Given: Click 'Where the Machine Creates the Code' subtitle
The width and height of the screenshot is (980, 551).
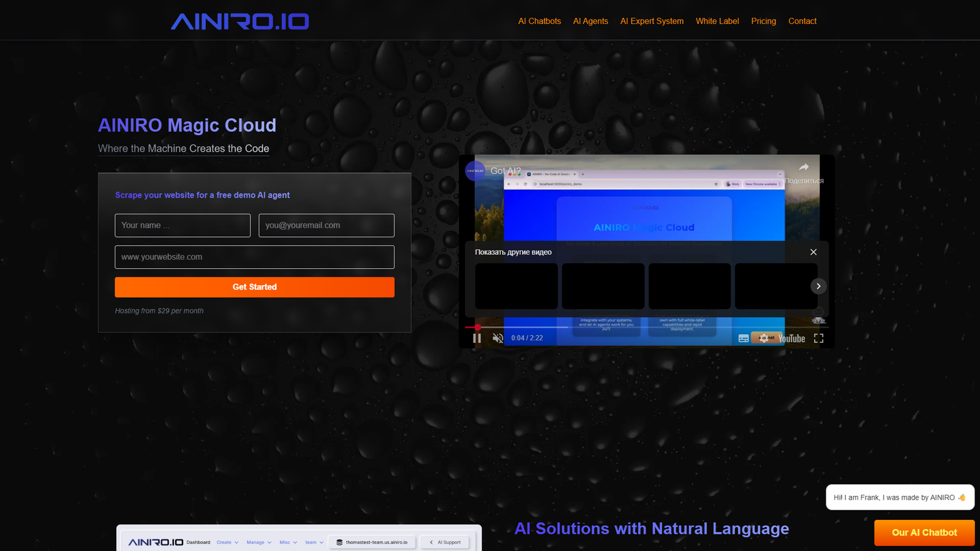Looking at the screenshot, I should [x=184, y=149].
